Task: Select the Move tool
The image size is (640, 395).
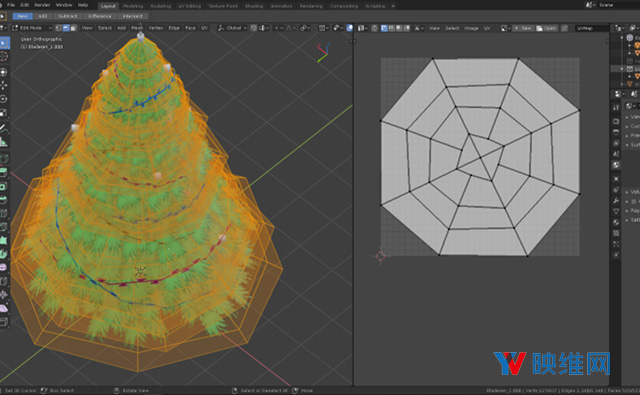Action: pyautogui.click(x=4, y=85)
